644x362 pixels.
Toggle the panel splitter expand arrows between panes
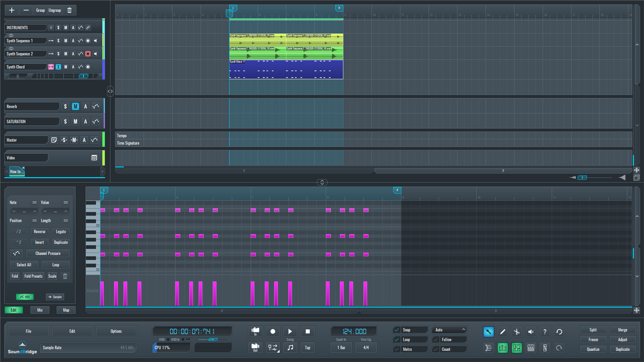point(322,182)
